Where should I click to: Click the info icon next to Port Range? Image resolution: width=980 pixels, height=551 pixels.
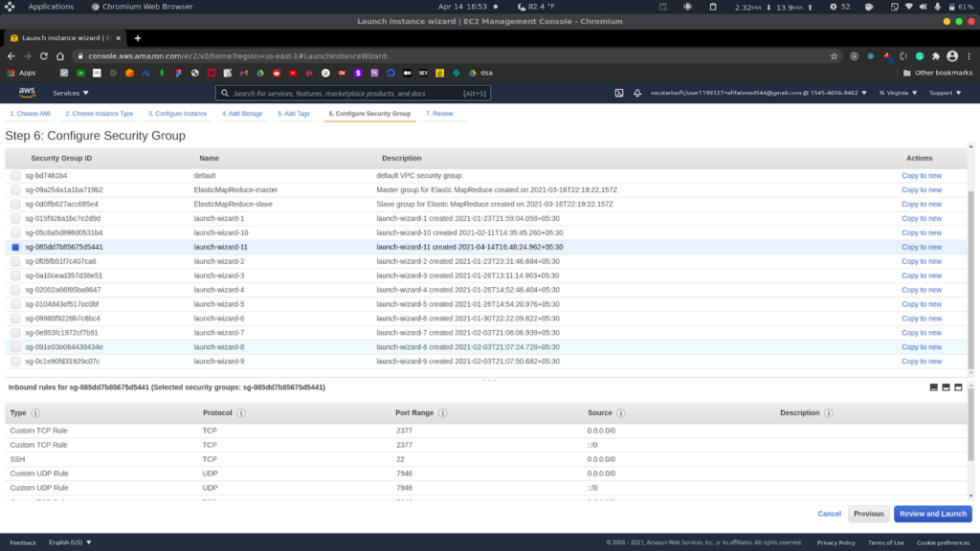(440, 413)
